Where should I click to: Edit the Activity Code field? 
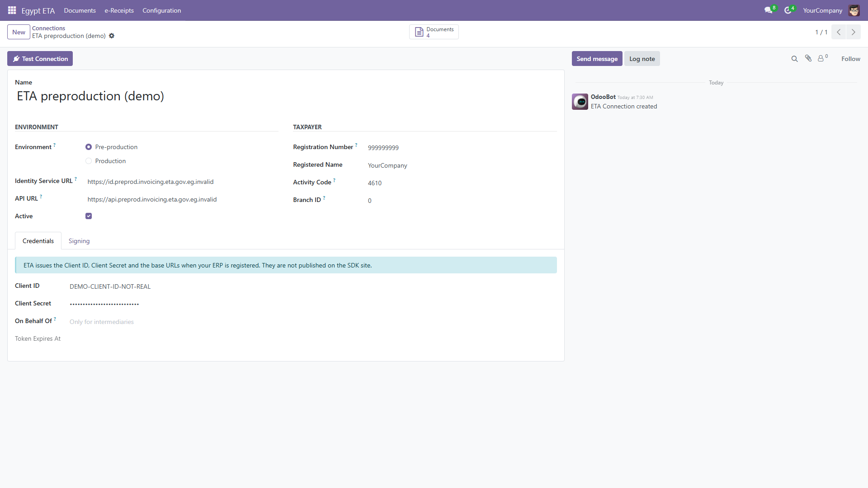461,183
